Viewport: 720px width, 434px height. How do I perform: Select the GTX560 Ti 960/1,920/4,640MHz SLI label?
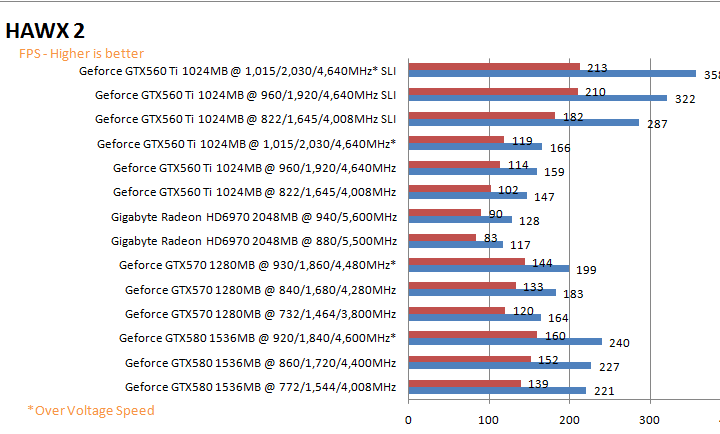245,95
